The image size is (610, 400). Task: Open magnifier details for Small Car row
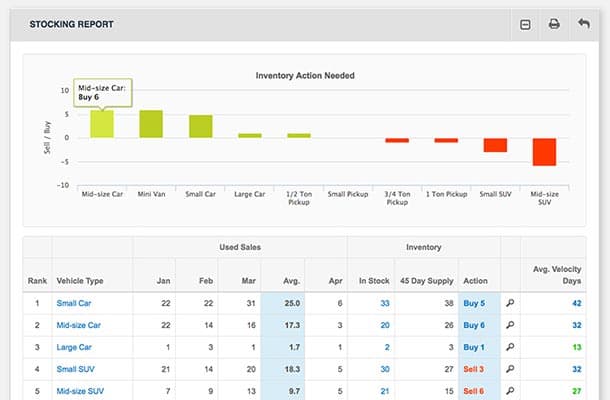[x=510, y=303]
